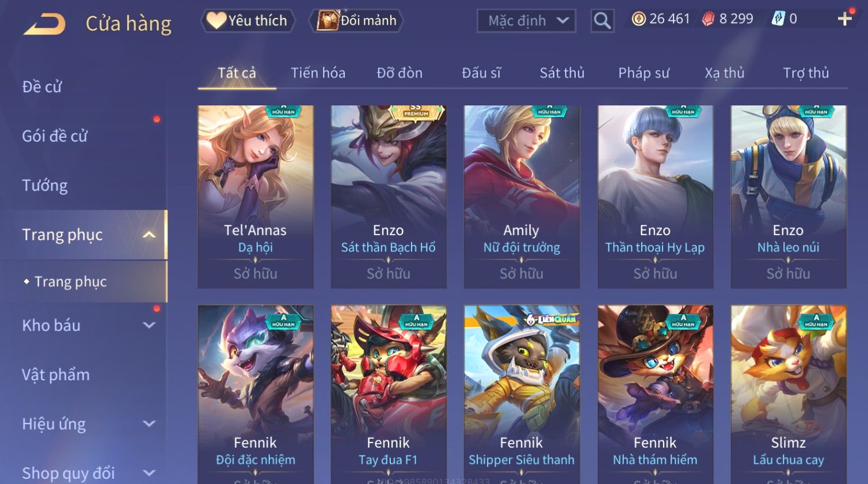Open Yêu thích heart favorites
The height and width of the screenshot is (484, 868).
click(x=248, y=21)
